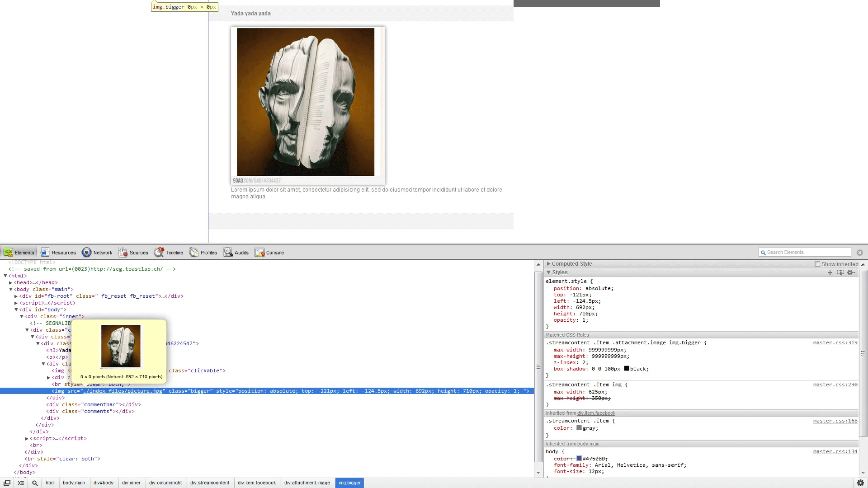Open the Network panel
The width and height of the screenshot is (868, 488).
[x=97, y=253]
